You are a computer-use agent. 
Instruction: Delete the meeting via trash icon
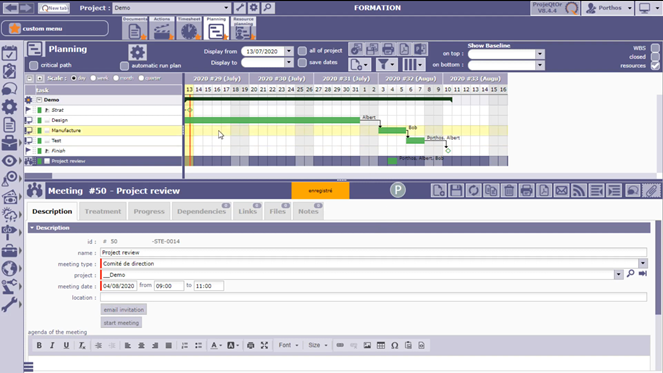click(509, 191)
